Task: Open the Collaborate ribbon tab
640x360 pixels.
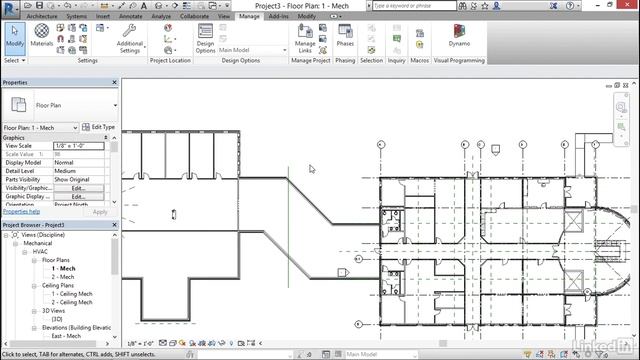Action: (194, 16)
